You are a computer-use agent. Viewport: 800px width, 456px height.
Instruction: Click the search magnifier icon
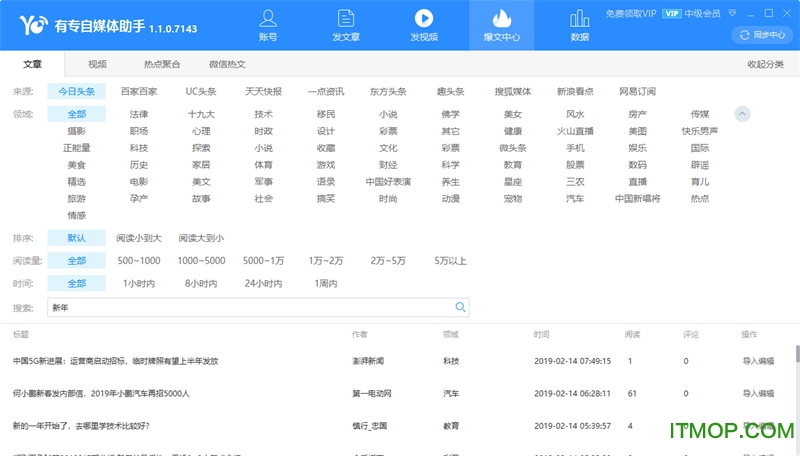point(460,307)
